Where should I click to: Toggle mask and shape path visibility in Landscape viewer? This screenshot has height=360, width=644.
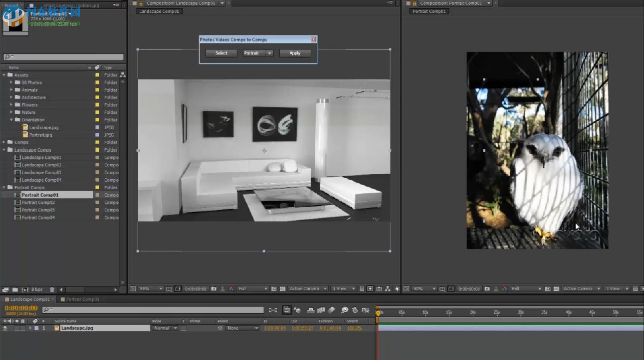(x=177, y=289)
